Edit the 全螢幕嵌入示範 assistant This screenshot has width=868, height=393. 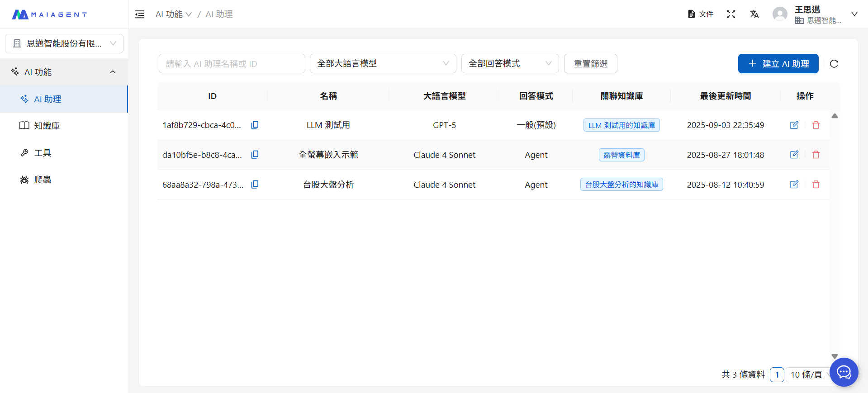(x=794, y=155)
